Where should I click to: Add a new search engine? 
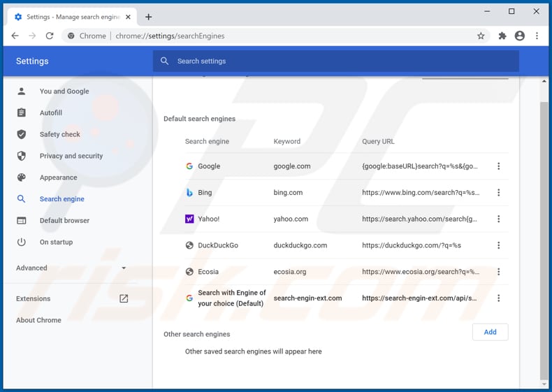tap(490, 332)
